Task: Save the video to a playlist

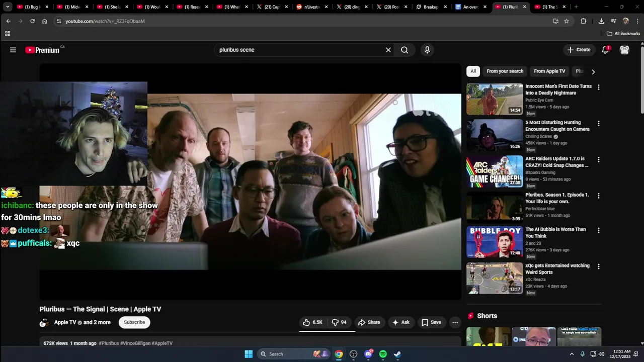Action: (x=431, y=322)
